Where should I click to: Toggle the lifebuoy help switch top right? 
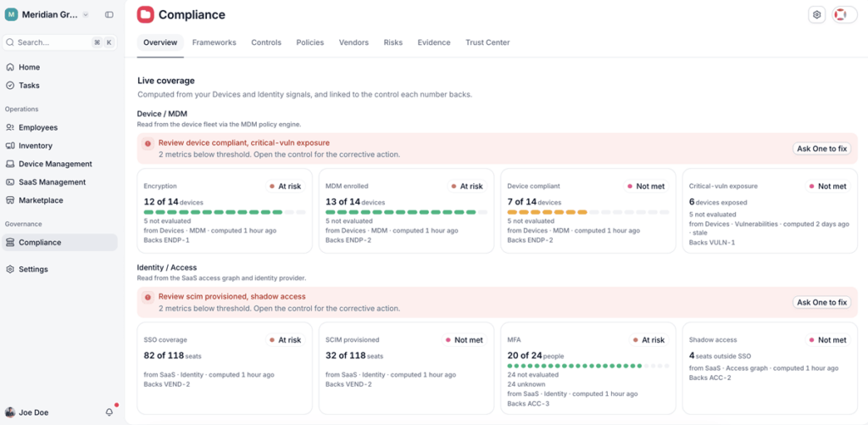coord(844,15)
